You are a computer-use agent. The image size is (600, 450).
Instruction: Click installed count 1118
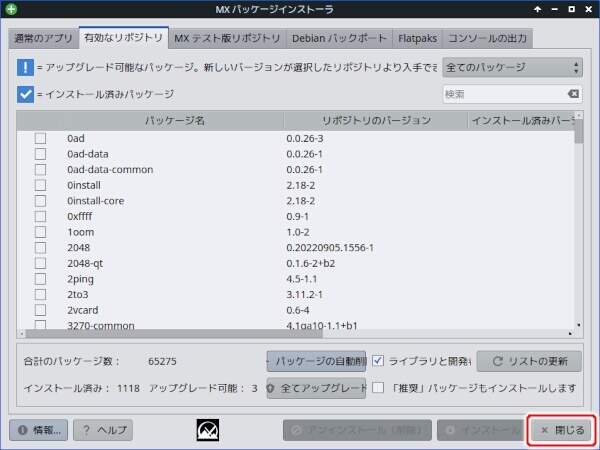pyautogui.click(x=129, y=388)
